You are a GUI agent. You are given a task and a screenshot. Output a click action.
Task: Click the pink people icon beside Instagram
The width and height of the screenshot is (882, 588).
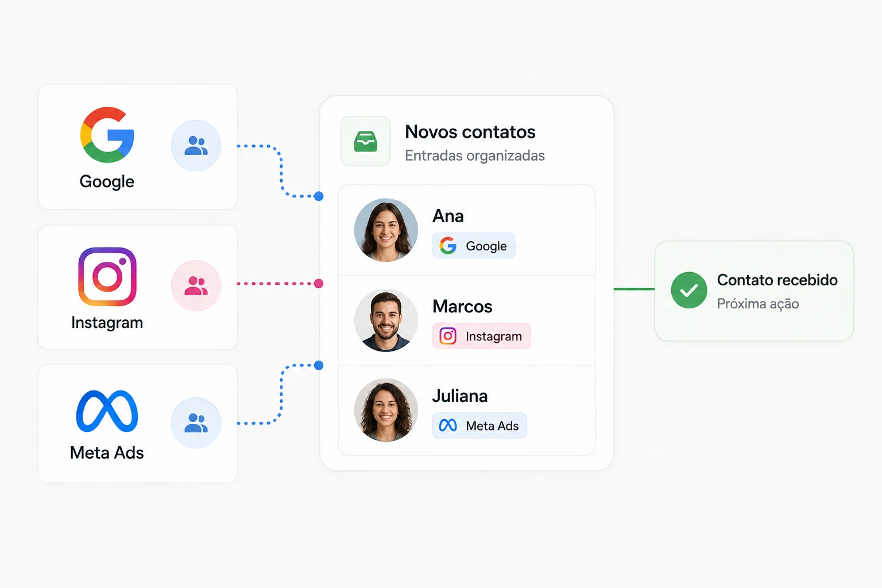coord(196,286)
